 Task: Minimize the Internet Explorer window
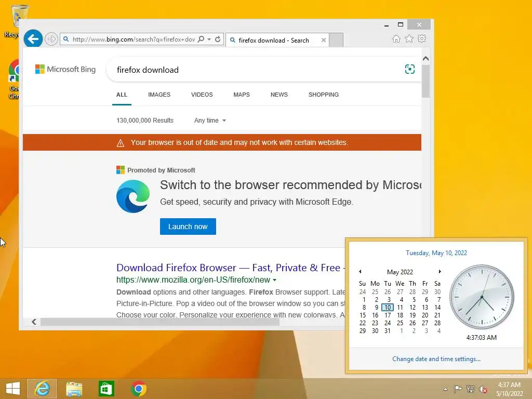[x=387, y=25]
